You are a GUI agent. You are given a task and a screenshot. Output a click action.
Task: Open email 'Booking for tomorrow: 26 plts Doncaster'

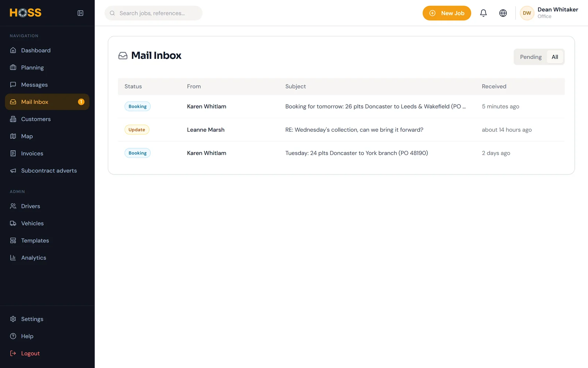(375, 106)
